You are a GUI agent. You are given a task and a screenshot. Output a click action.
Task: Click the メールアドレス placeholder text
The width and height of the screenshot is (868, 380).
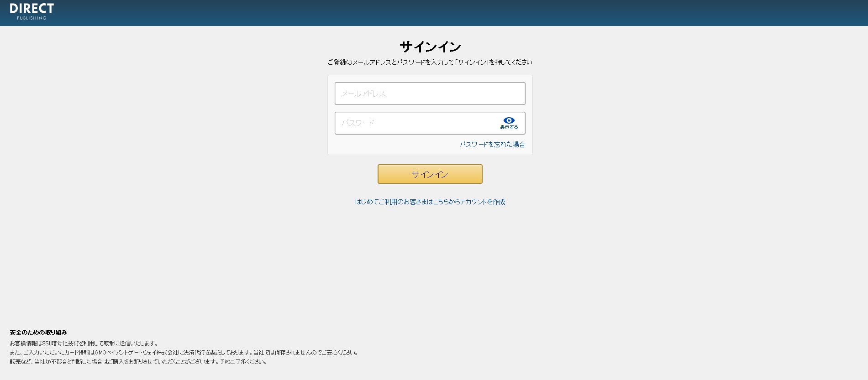tap(364, 94)
